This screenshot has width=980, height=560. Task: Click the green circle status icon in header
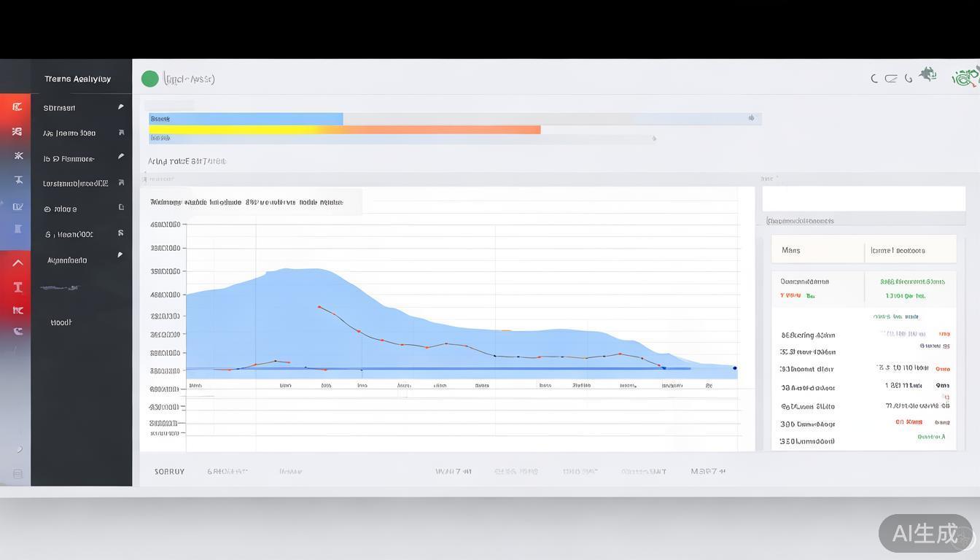pyautogui.click(x=149, y=79)
